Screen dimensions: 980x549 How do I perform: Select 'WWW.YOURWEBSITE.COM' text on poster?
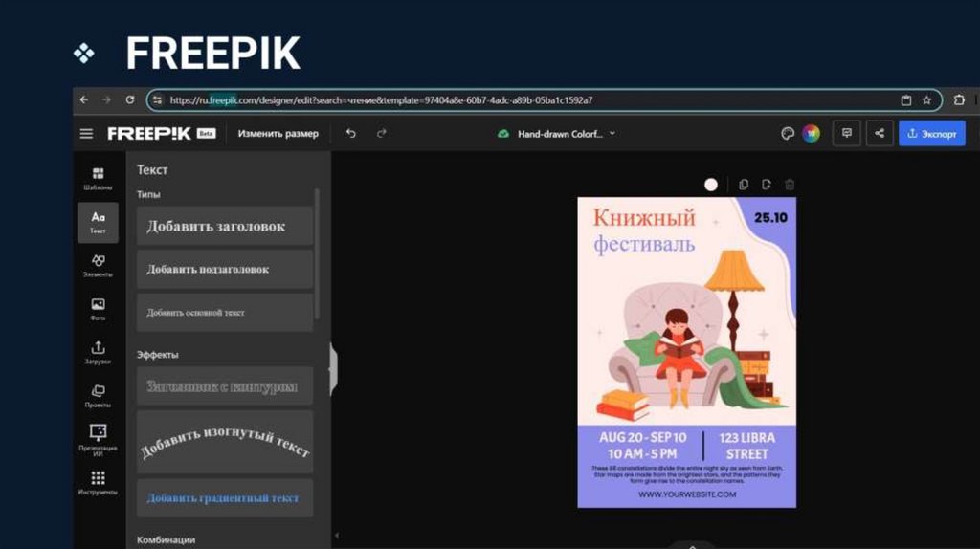pos(687,494)
